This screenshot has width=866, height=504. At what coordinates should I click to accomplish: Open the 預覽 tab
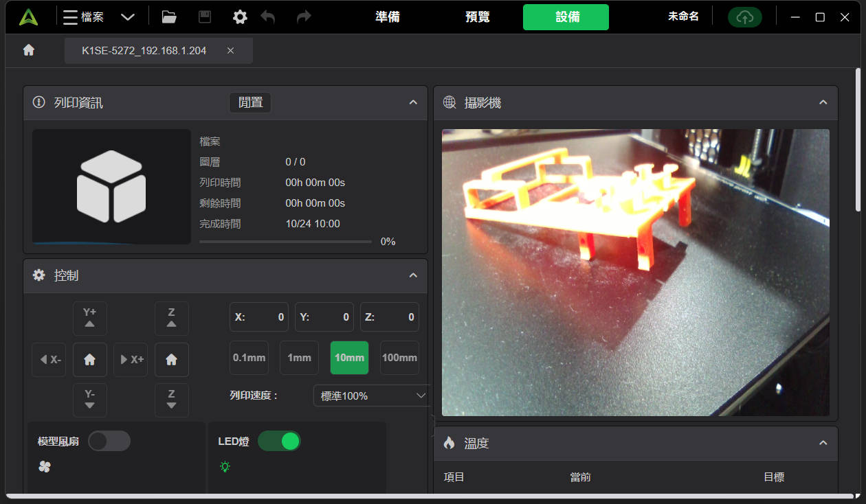[x=478, y=17]
